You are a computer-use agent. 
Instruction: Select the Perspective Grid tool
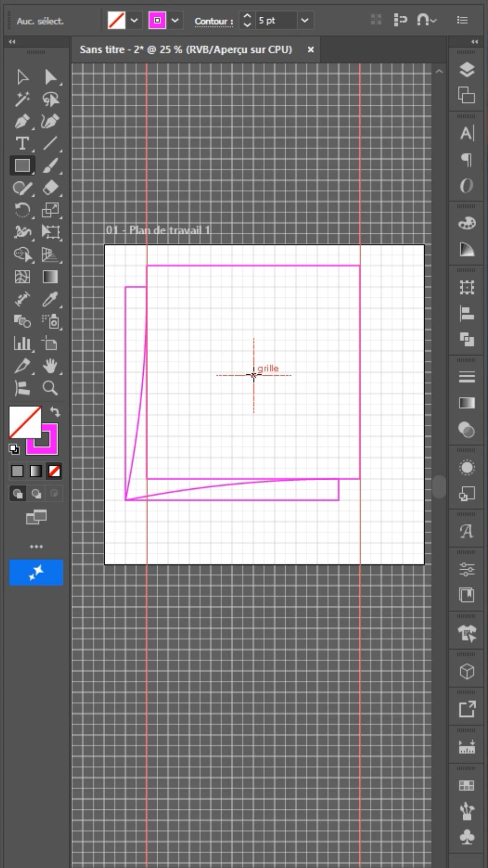[x=51, y=255]
